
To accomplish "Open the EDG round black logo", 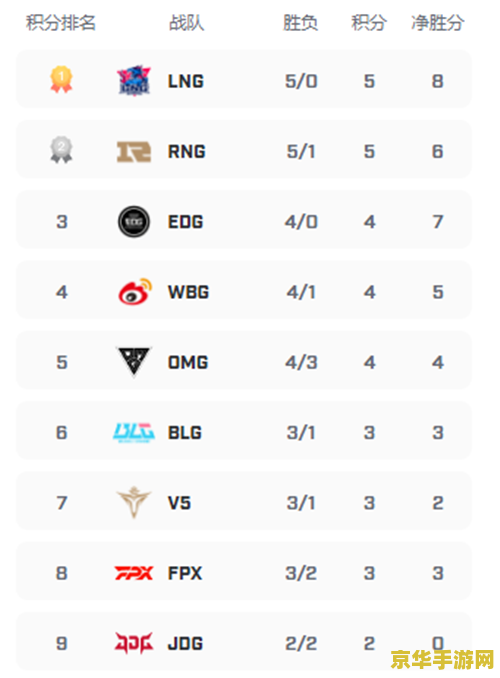I will coord(134,222).
